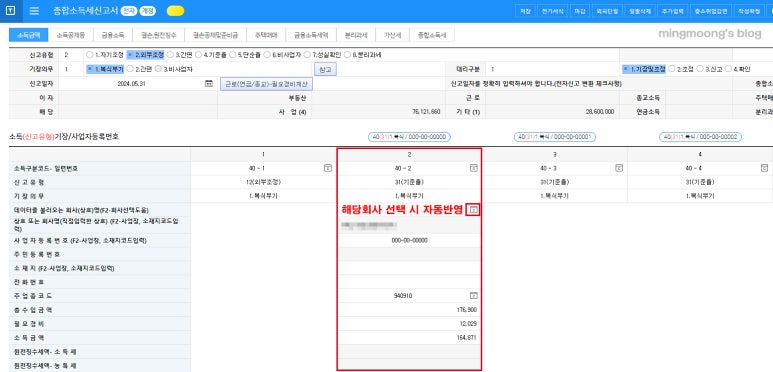The height and width of the screenshot is (372, 773).
Task: Click the T logo icon
Action: click(x=11, y=11)
